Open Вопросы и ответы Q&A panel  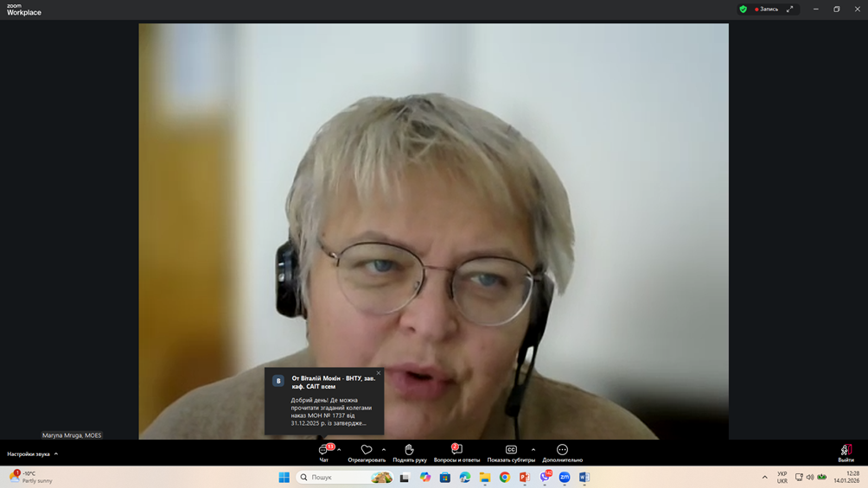(456, 453)
